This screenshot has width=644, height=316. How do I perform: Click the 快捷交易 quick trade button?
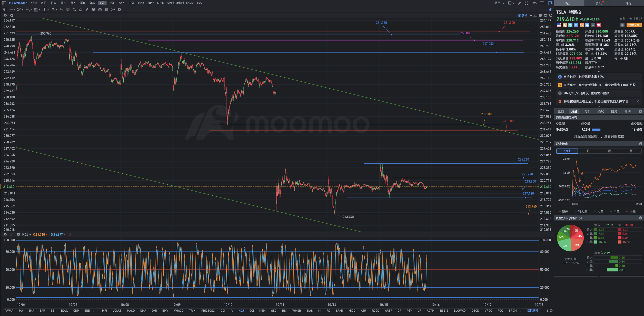click(x=634, y=25)
